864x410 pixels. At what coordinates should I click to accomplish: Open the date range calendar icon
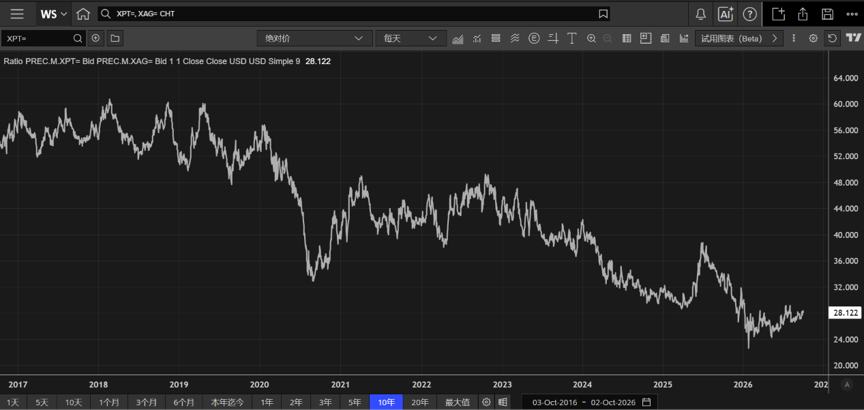tap(646, 402)
